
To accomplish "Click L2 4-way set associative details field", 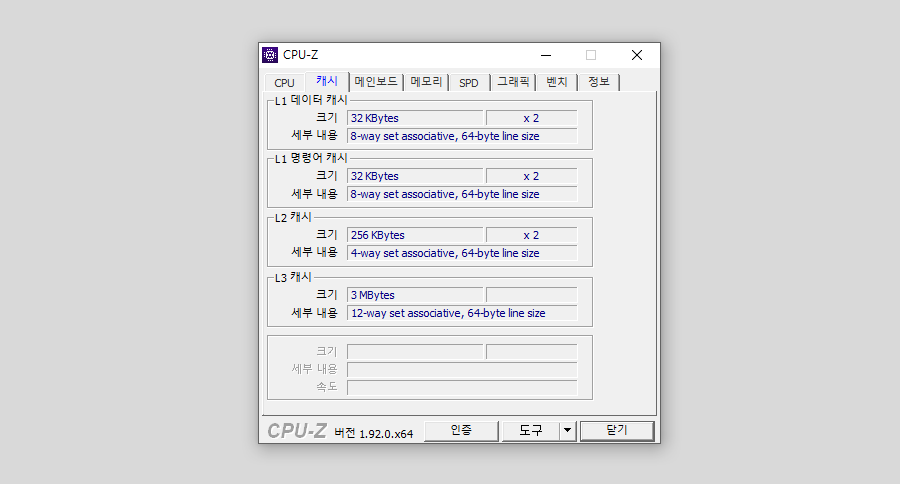I will [462, 253].
